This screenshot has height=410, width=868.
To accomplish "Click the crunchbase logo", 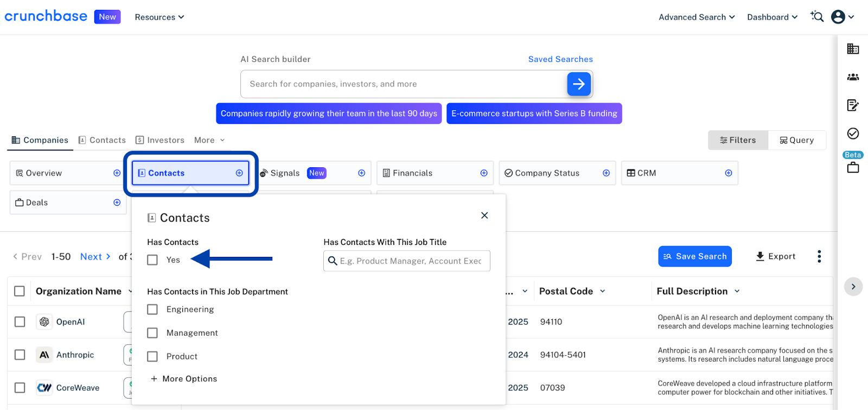I will point(46,16).
